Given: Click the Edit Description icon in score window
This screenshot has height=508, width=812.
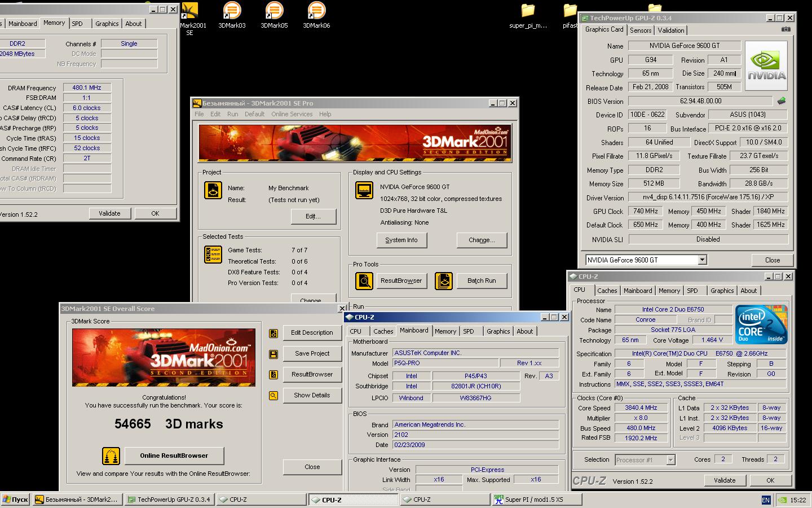Looking at the screenshot, I should click(x=273, y=333).
